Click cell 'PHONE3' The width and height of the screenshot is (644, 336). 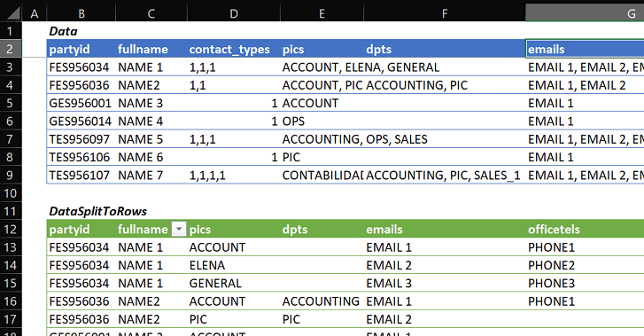click(585, 284)
